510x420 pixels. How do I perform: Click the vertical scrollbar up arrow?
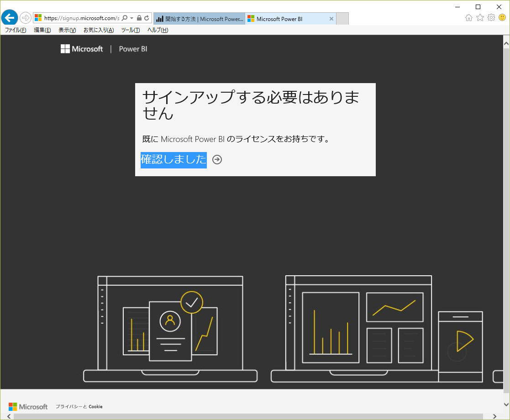click(506, 43)
